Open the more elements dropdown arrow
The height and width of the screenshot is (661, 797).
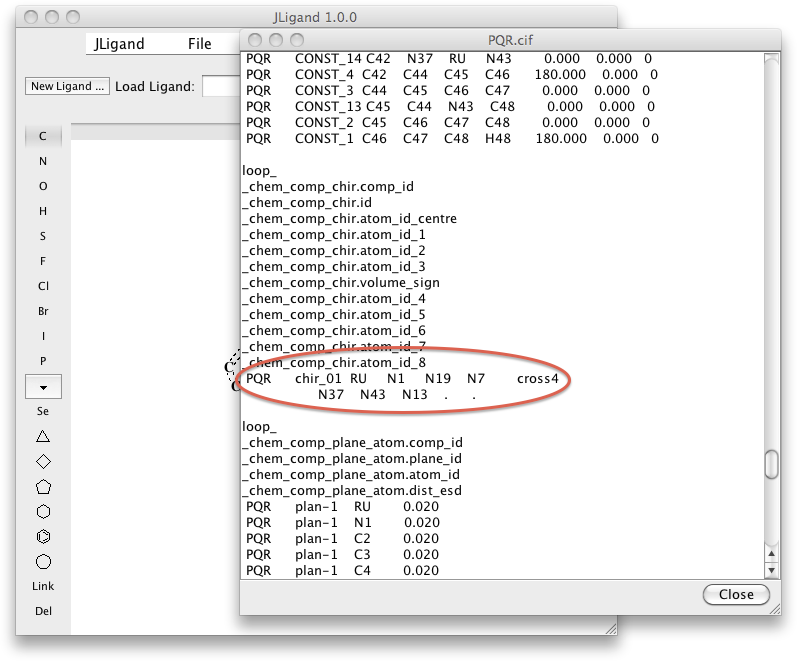[43, 386]
